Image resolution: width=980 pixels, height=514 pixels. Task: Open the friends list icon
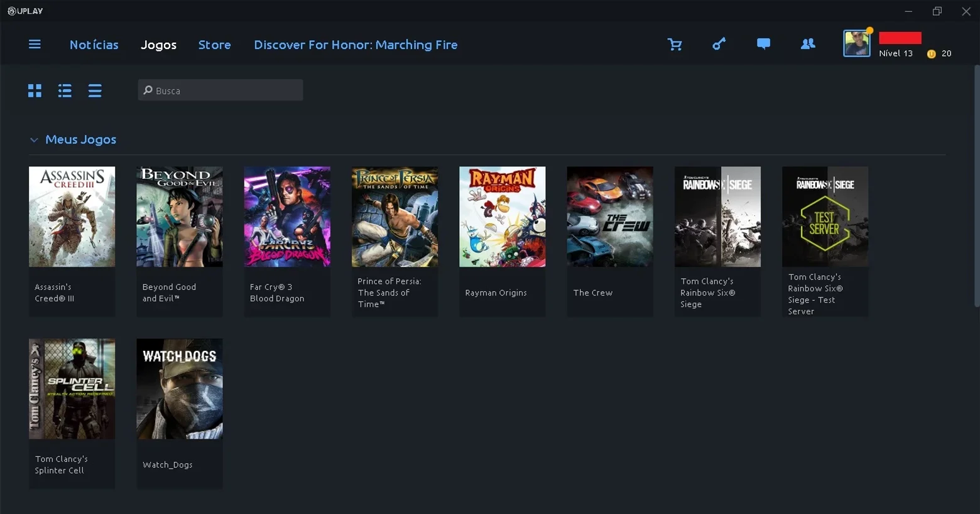pos(808,44)
